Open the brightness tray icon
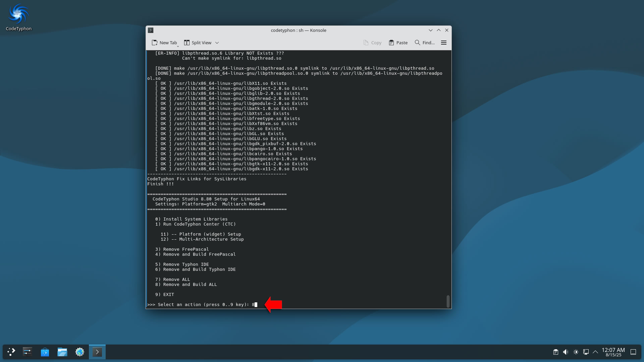Screen dimensions: 644x362 coord(576,352)
